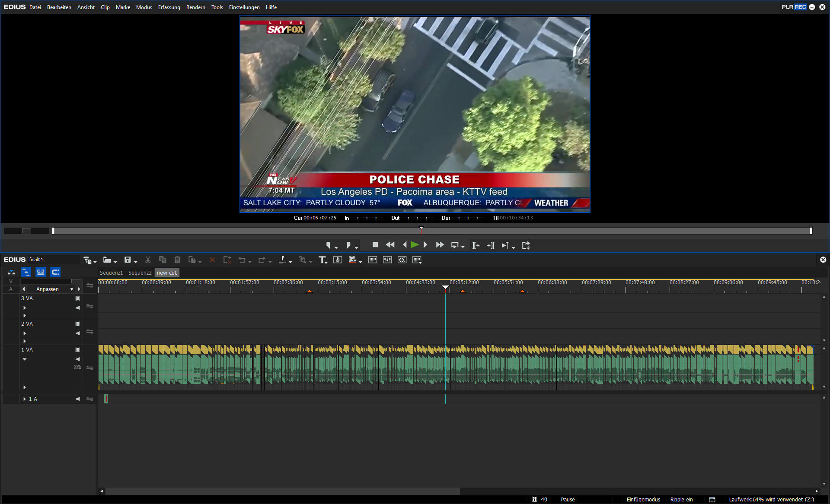Redo the last action
The width and height of the screenshot is (830, 504).
[262, 260]
